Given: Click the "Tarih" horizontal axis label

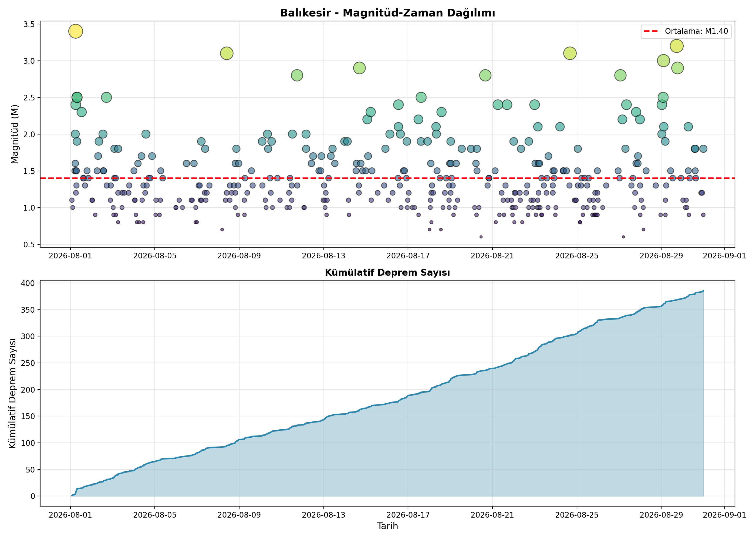Looking at the screenshot, I should [x=387, y=526].
